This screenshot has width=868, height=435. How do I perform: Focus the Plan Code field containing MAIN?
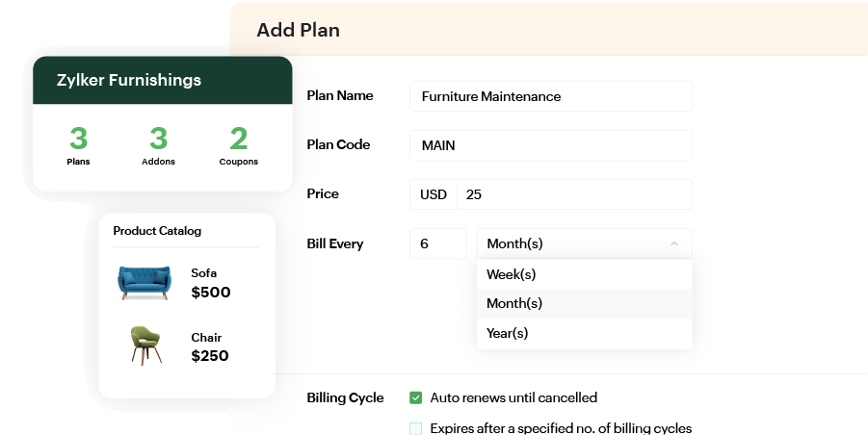(x=550, y=145)
